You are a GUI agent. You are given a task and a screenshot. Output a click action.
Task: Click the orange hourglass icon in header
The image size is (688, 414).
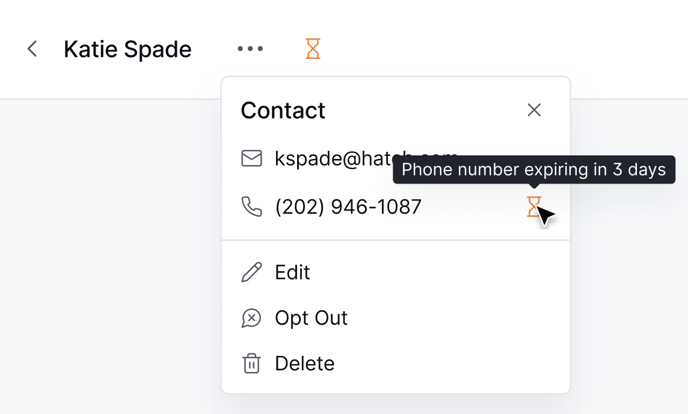(x=313, y=49)
